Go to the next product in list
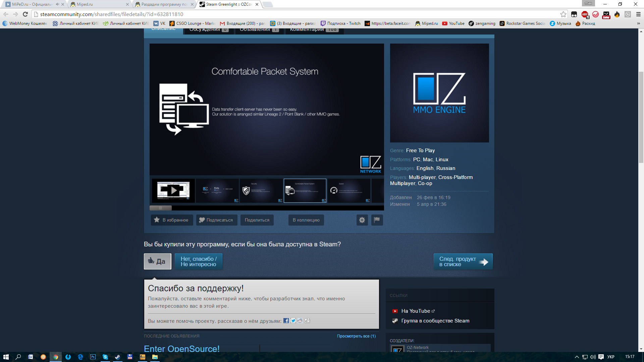Viewport: 644px width, 362px height. tap(463, 261)
